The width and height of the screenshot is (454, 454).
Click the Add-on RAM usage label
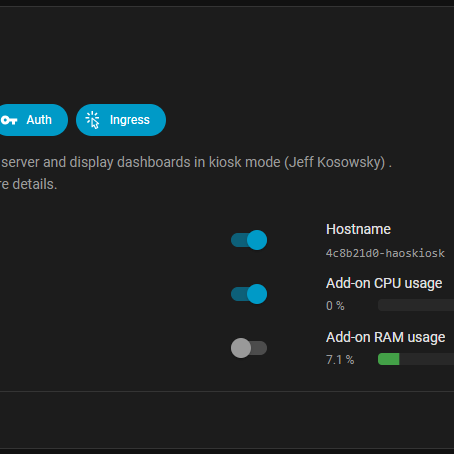(386, 337)
